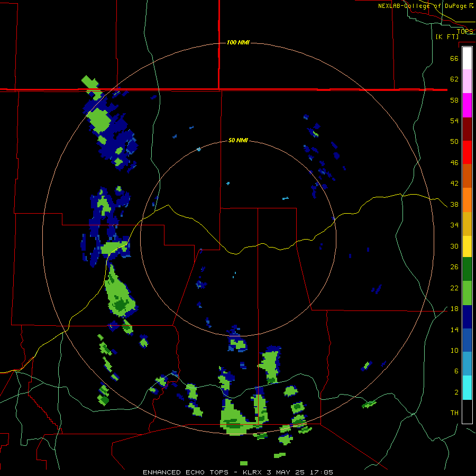This screenshot has width=476, height=476.
Task: Click the NEXLAB-College of DuPage watermark text
Action: [426, 6]
